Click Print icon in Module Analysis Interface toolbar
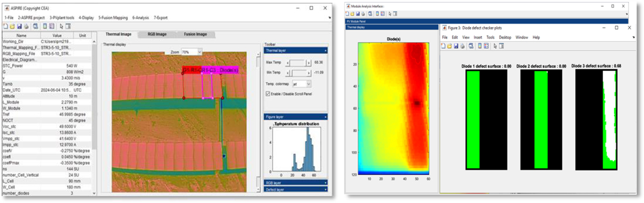The image size is (644, 203). coord(363,14)
